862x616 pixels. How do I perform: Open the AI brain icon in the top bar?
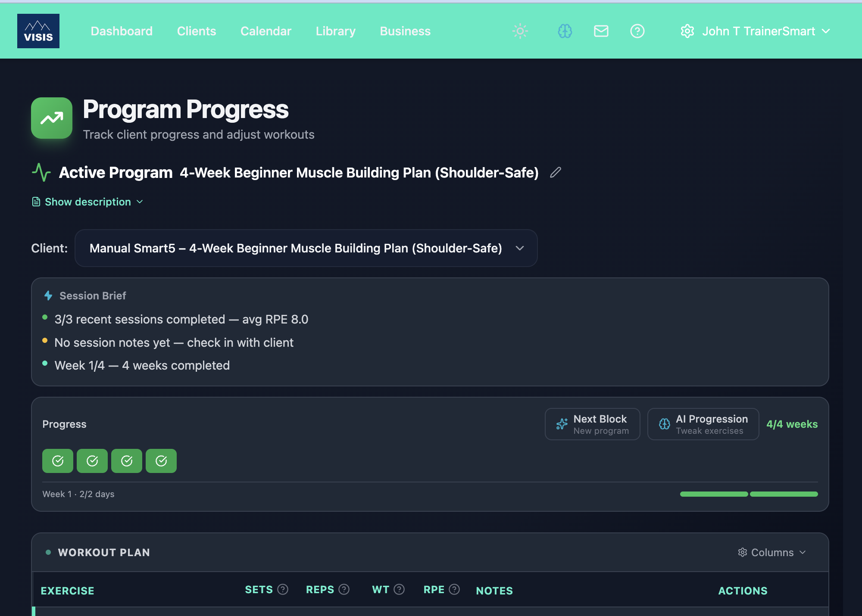565,31
